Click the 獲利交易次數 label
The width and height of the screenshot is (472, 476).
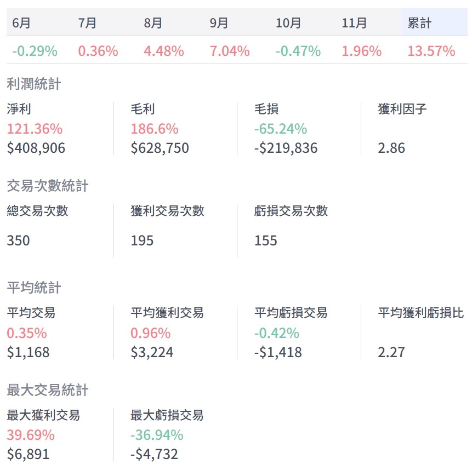(167, 211)
